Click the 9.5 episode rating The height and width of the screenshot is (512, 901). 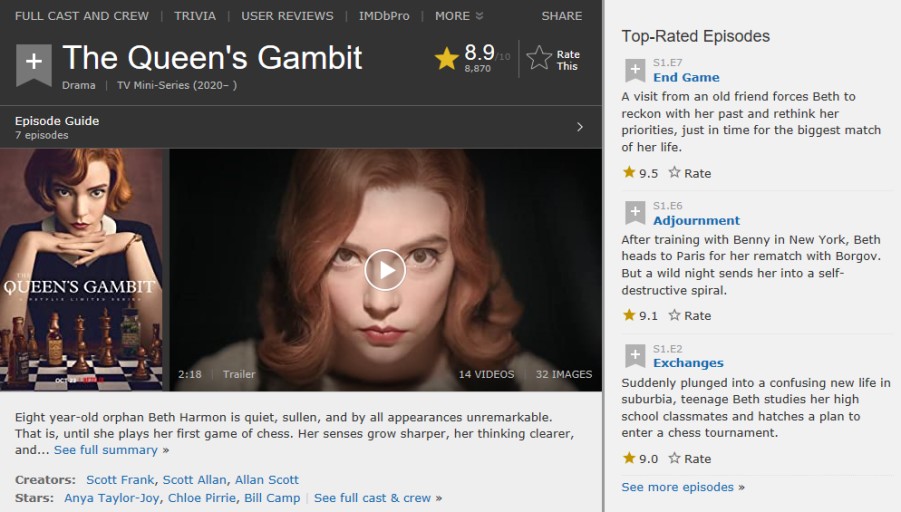[x=648, y=173]
